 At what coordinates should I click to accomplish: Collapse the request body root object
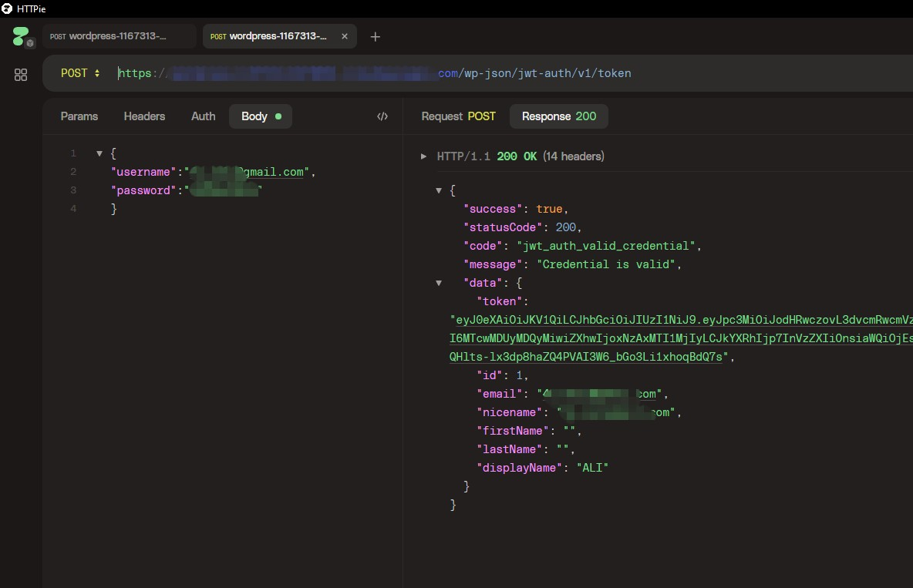pyautogui.click(x=99, y=153)
